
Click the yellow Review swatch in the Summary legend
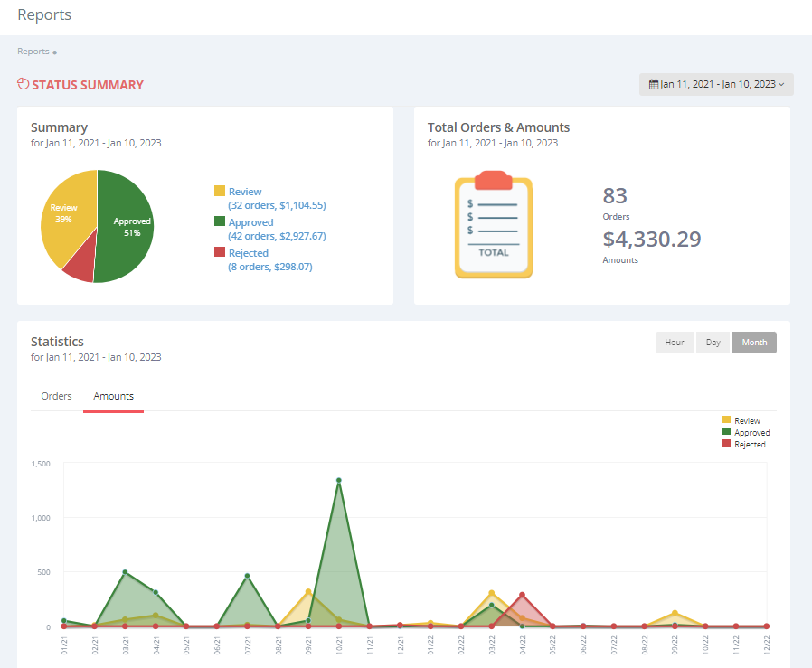[218, 191]
